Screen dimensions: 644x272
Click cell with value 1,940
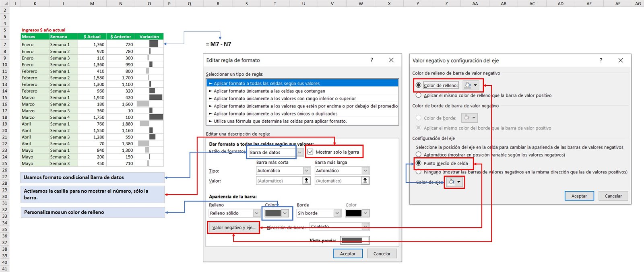[92, 97]
